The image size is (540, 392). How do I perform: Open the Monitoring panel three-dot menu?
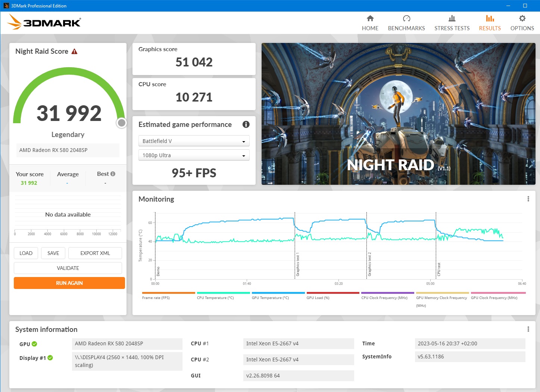coord(528,199)
